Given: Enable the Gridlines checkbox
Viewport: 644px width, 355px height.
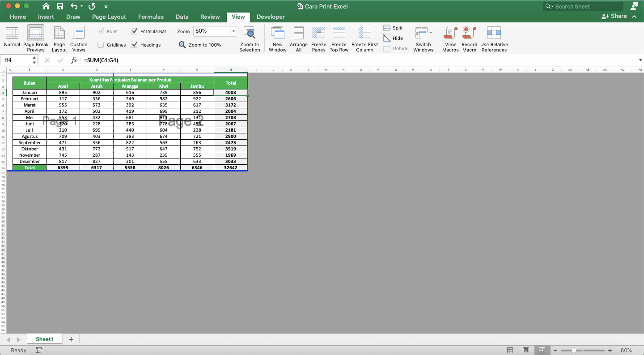Looking at the screenshot, I should click(101, 45).
